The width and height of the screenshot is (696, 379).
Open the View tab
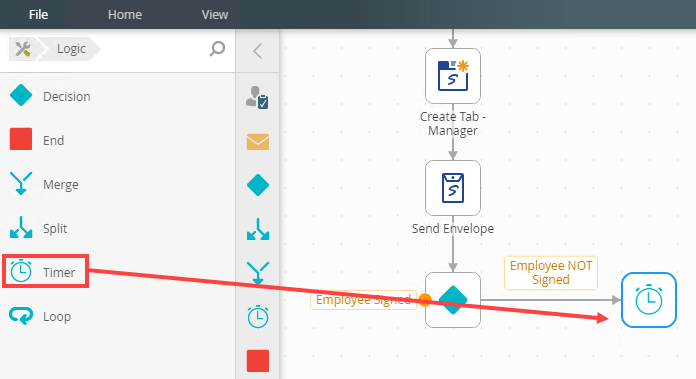coord(215,14)
